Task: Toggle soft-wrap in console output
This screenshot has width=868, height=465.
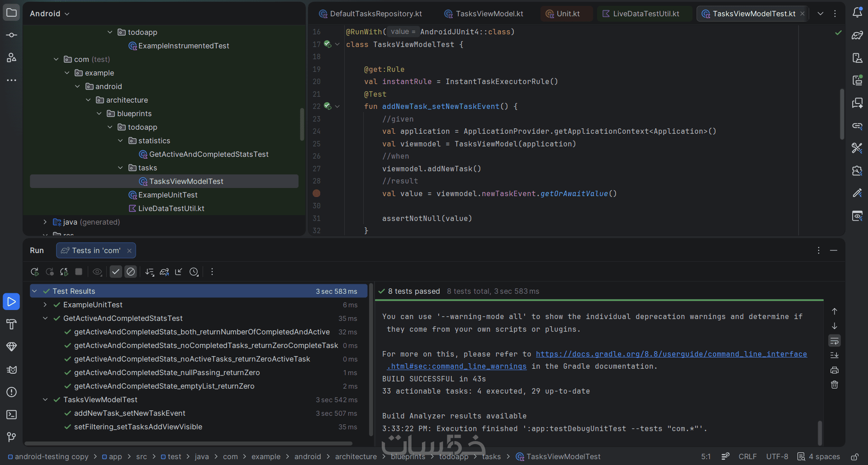Action: [835, 340]
